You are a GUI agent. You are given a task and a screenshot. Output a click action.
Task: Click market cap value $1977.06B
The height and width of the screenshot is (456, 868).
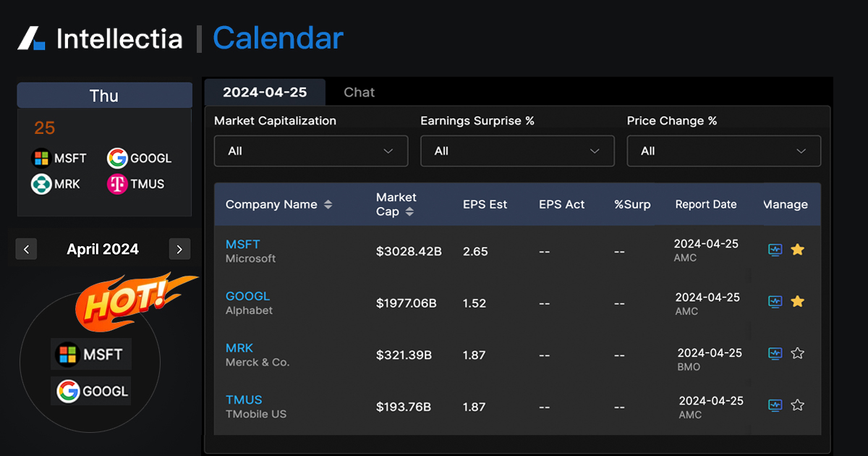(407, 303)
